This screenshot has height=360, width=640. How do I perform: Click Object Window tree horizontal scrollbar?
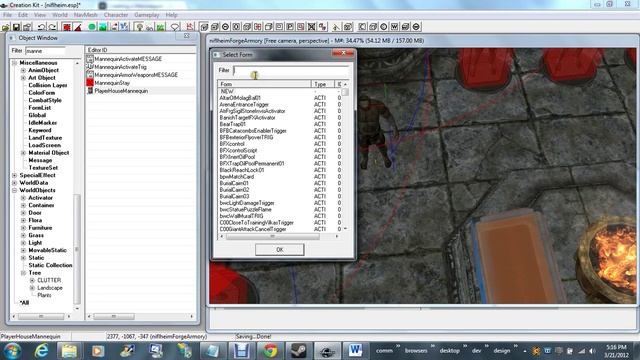pos(41,316)
